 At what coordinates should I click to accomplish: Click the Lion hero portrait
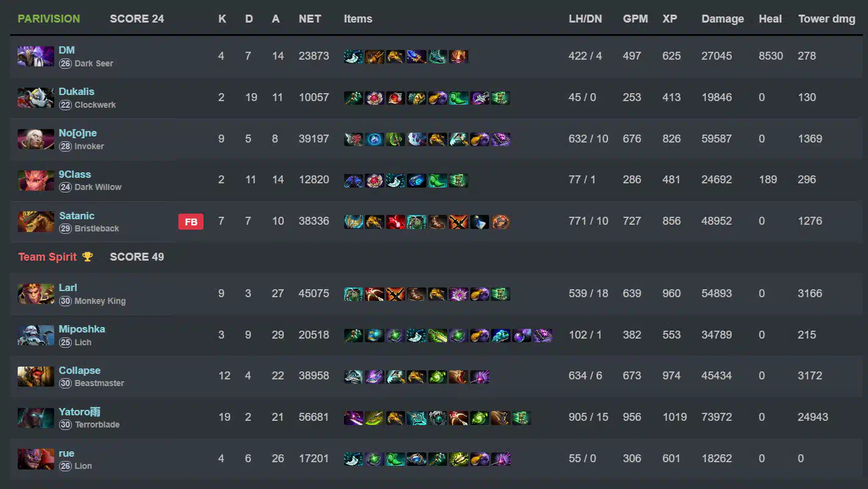point(36,459)
